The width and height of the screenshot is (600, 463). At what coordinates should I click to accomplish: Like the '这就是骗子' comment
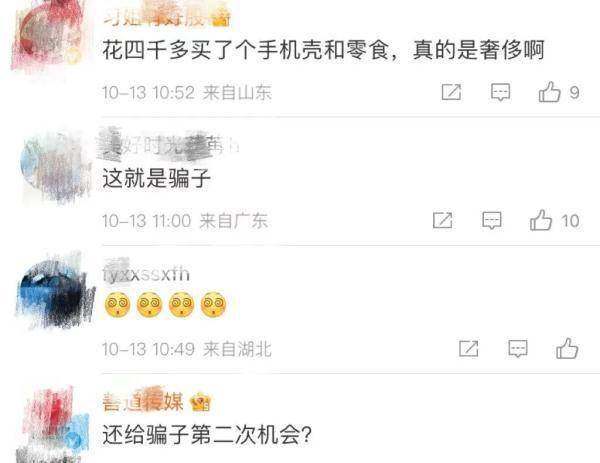pyautogui.click(x=541, y=220)
